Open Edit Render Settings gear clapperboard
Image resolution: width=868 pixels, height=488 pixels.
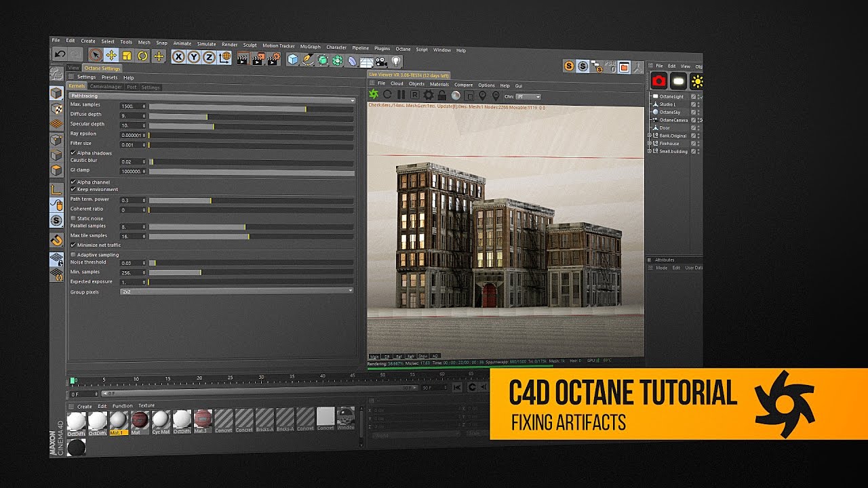273,60
